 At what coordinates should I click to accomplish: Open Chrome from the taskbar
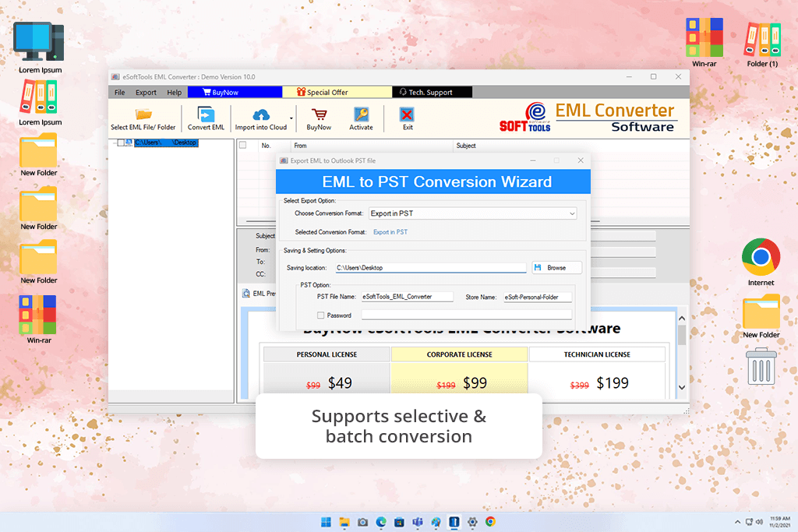491,522
